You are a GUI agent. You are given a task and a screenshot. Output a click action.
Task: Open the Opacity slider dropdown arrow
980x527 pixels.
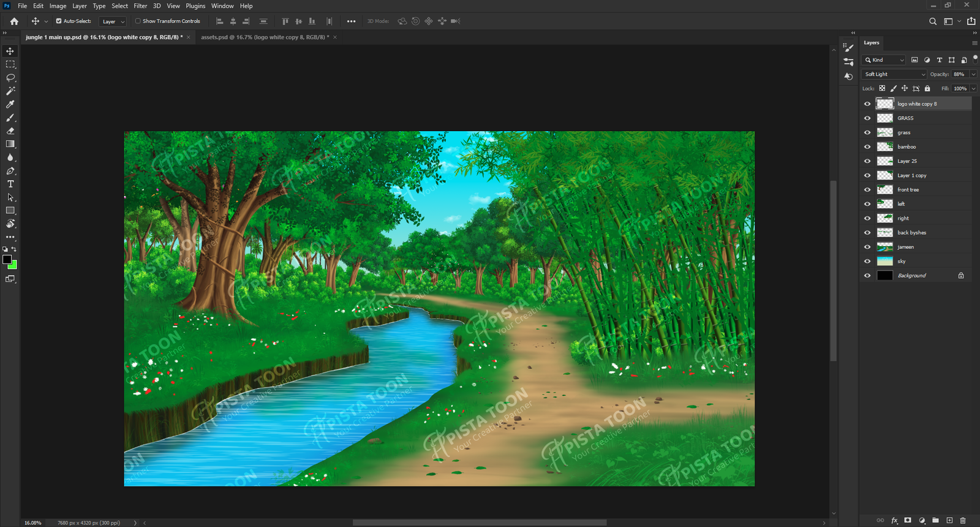(x=973, y=74)
